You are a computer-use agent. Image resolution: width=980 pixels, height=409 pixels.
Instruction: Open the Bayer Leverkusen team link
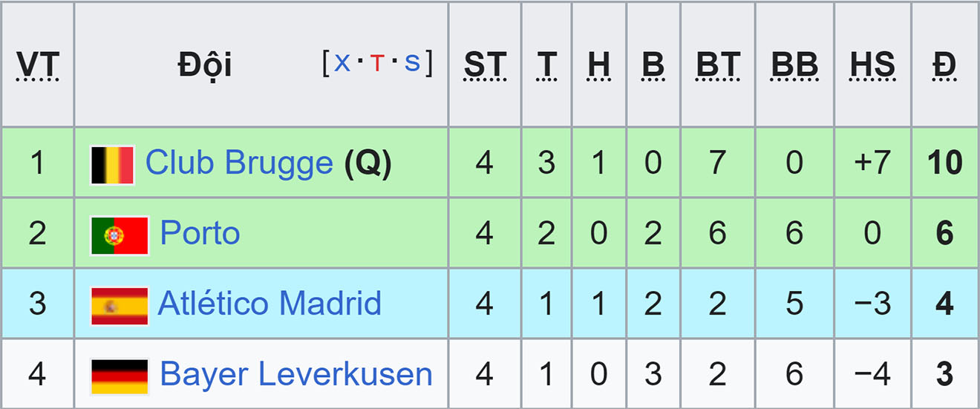pyautogui.click(x=296, y=374)
